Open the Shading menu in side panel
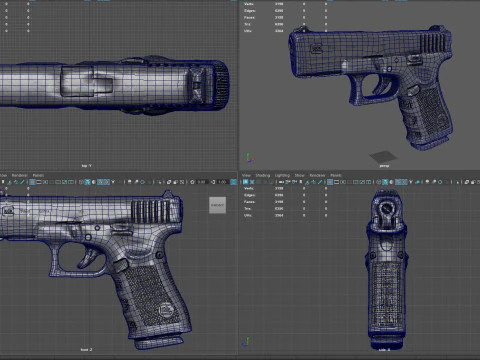The width and height of the screenshot is (480, 360). (x=263, y=175)
